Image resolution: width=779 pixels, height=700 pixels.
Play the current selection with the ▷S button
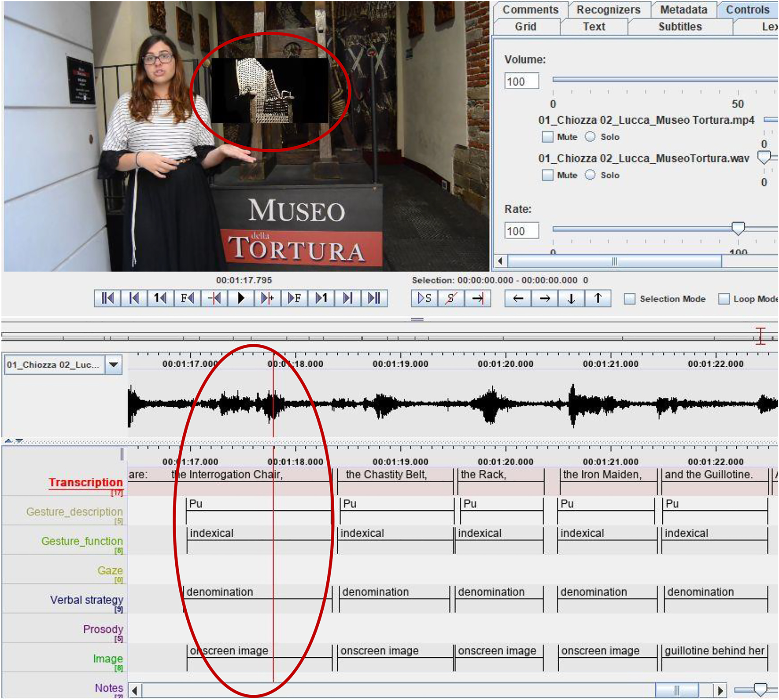[423, 298]
